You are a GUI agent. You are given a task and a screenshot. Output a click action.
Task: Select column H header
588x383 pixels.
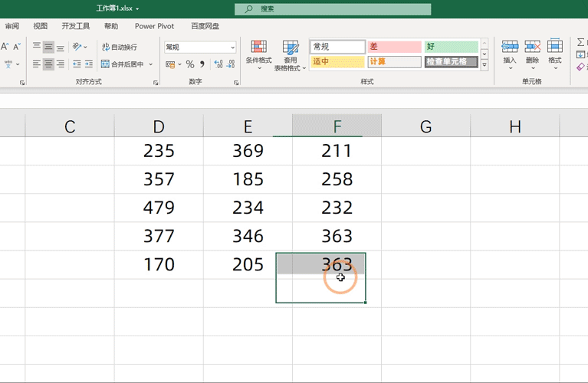515,126
